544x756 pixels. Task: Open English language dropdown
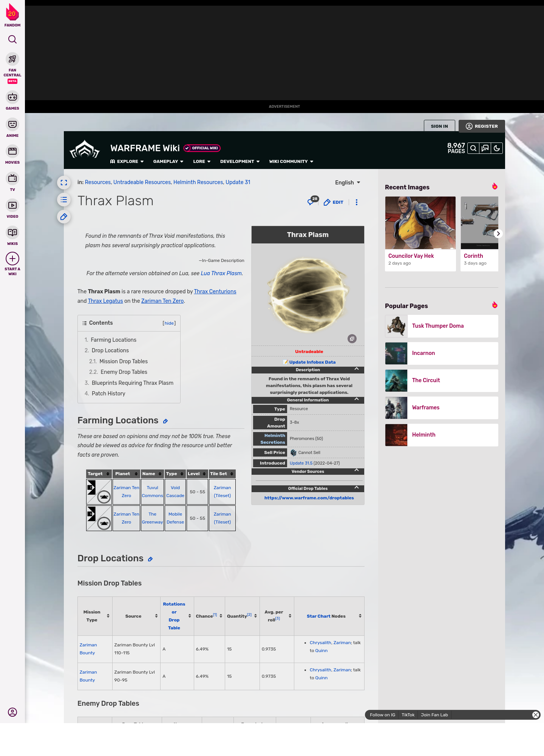click(348, 183)
